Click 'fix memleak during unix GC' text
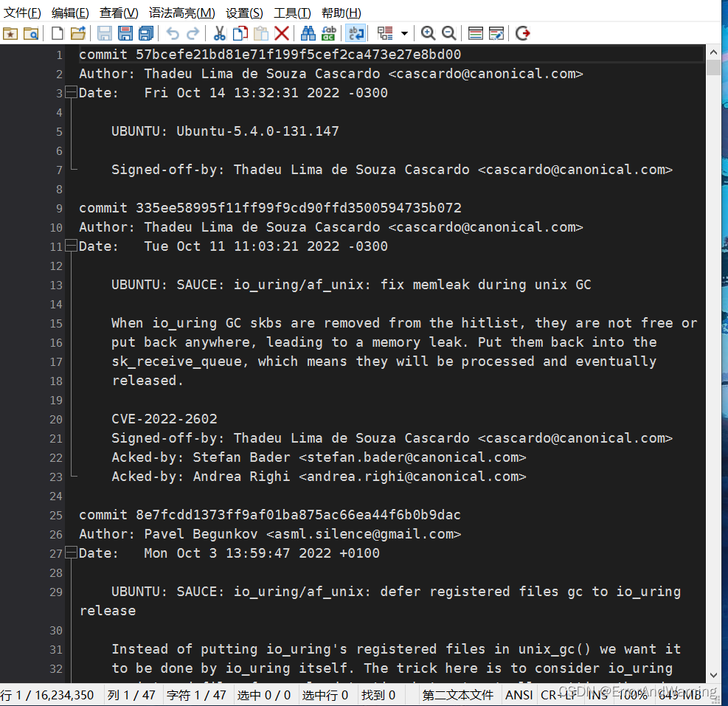 485,284
